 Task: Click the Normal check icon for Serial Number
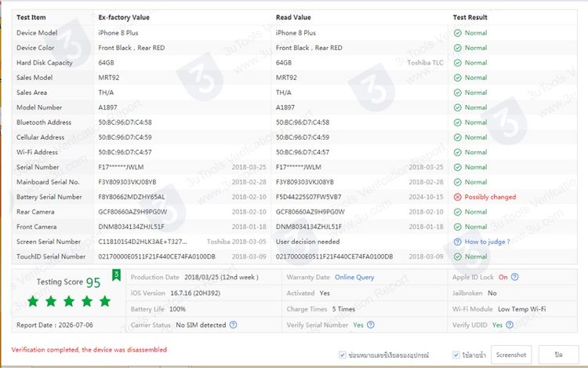tap(458, 167)
